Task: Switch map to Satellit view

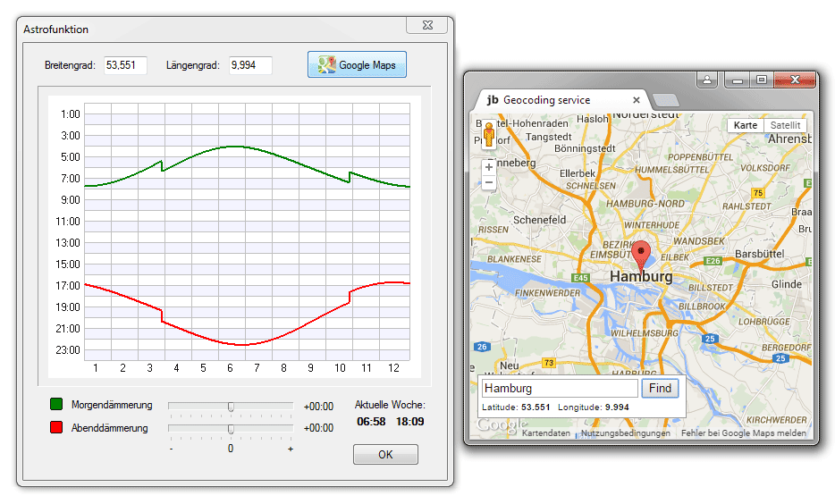Action: pos(786,125)
